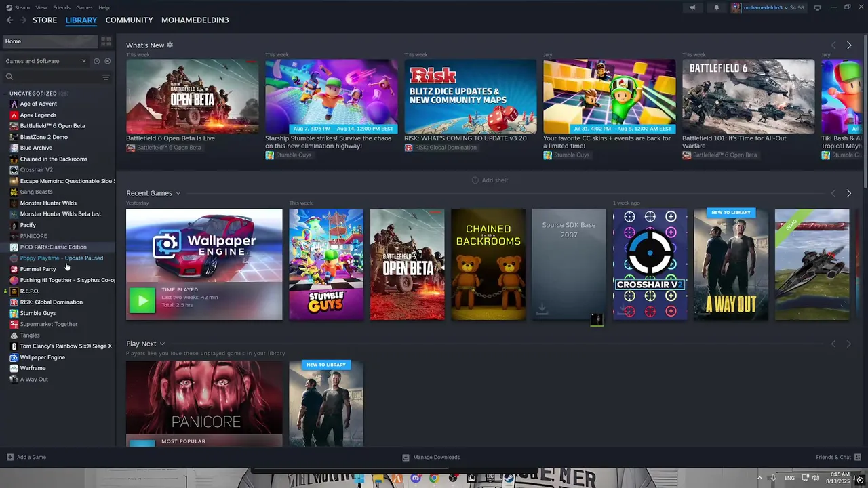
Task: Click the Discord icon in Windows taskbar
Action: [x=416, y=479]
